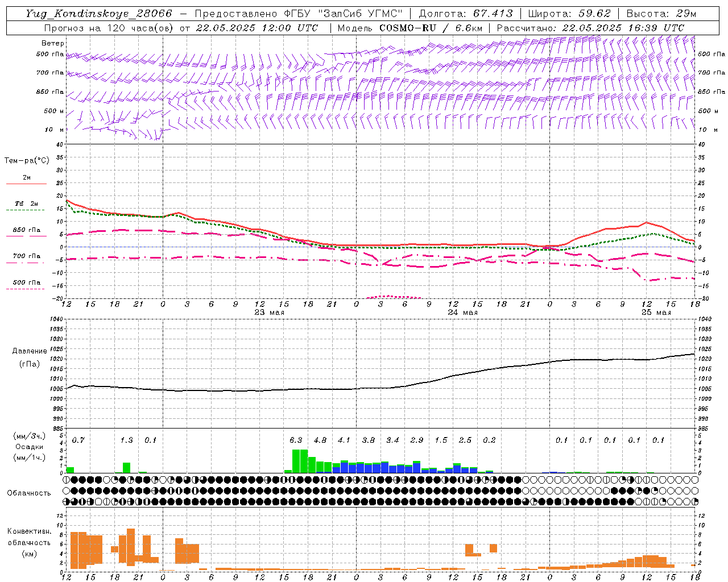Click the 'Модель COSMO-RU / 6.6км' label

[409, 28]
